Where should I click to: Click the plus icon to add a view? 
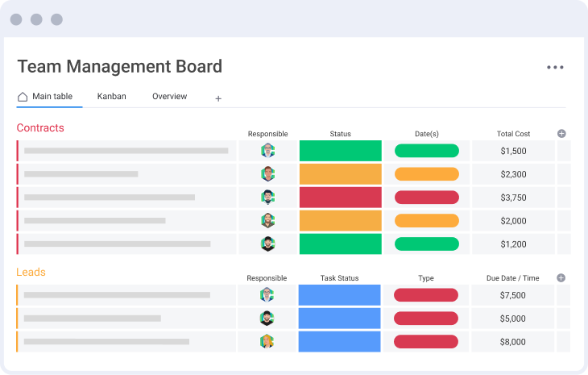217,98
